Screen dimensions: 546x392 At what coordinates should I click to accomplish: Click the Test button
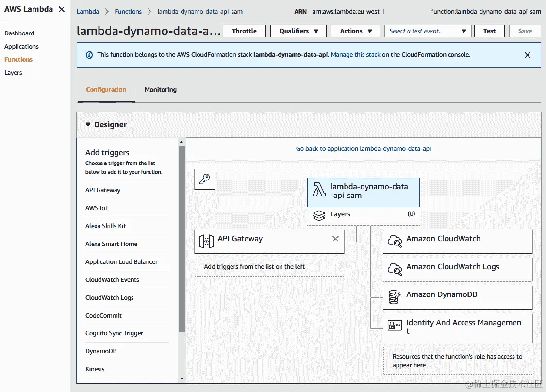point(489,31)
